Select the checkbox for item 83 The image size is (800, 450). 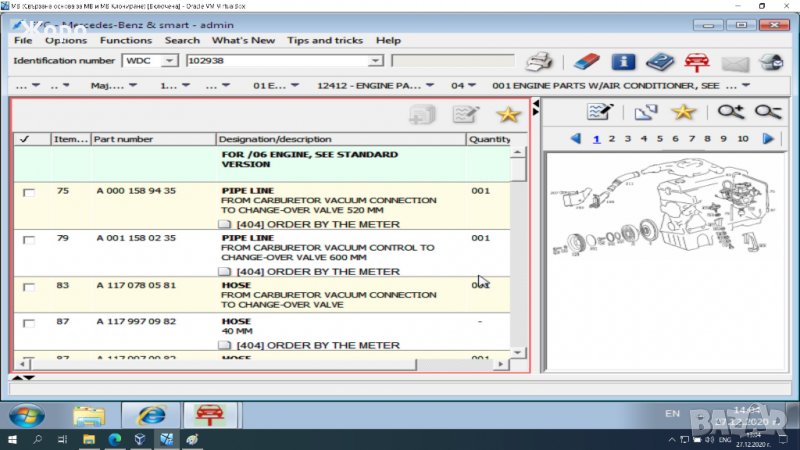point(28,287)
